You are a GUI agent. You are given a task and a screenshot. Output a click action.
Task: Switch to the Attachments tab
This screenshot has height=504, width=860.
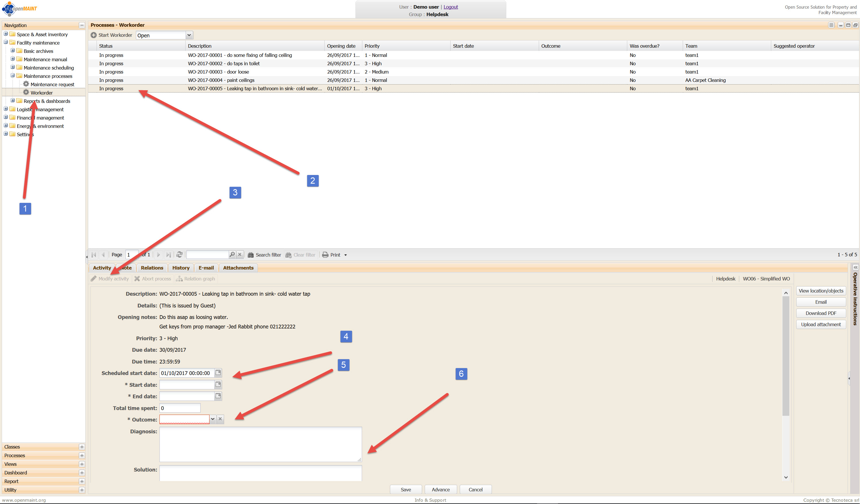pos(238,268)
